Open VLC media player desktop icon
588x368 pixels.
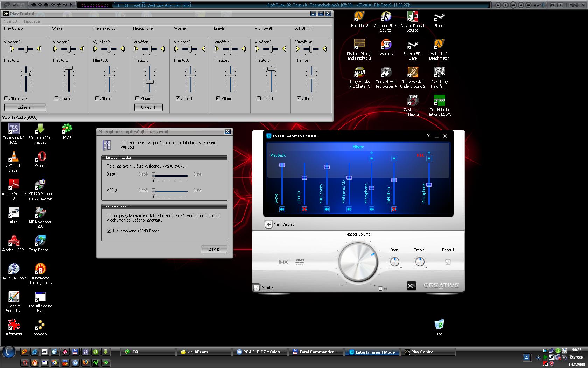click(x=14, y=157)
